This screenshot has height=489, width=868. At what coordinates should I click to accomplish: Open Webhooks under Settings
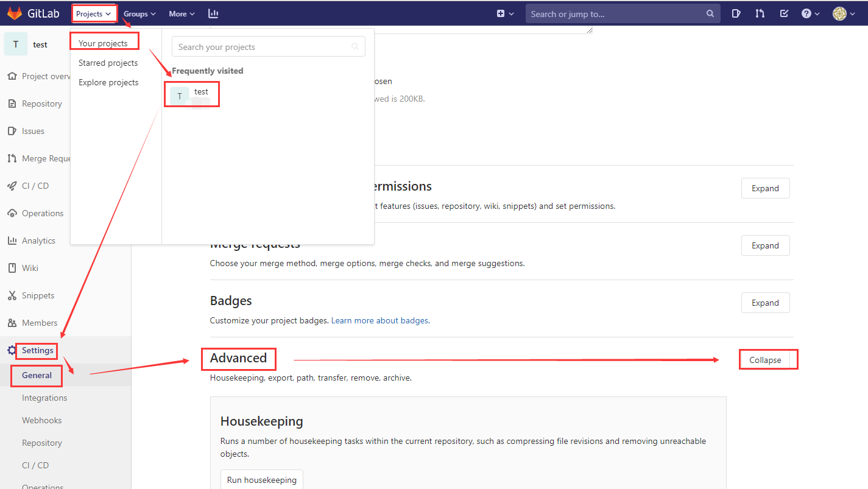click(x=42, y=420)
